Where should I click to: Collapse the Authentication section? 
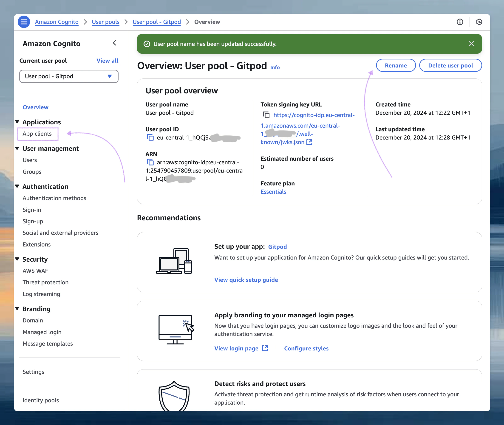click(x=17, y=186)
